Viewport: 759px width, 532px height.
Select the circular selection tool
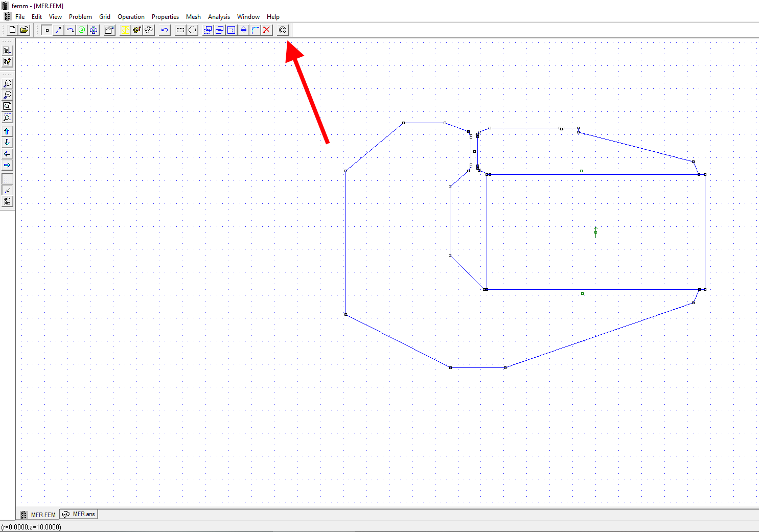(192, 30)
